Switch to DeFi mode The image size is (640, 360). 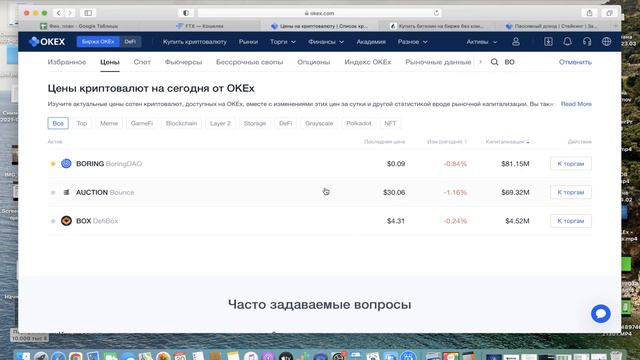click(130, 42)
